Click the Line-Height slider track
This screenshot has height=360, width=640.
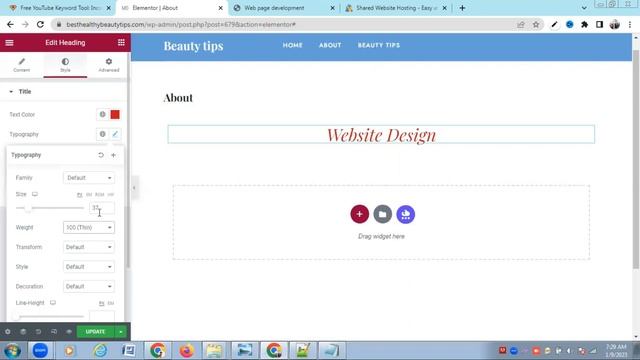pyautogui.click(x=50, y=317)
